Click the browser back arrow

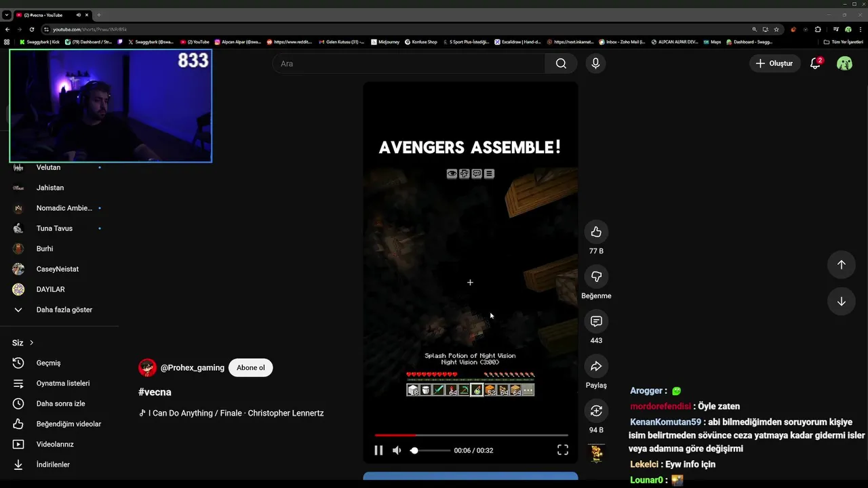(7, 29)
